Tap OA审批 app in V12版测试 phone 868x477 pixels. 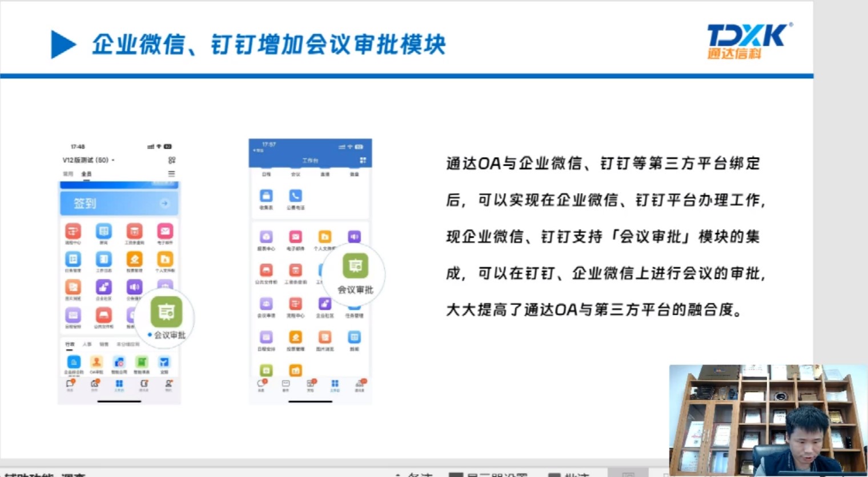pyautogui.click(x=97, y=362)
